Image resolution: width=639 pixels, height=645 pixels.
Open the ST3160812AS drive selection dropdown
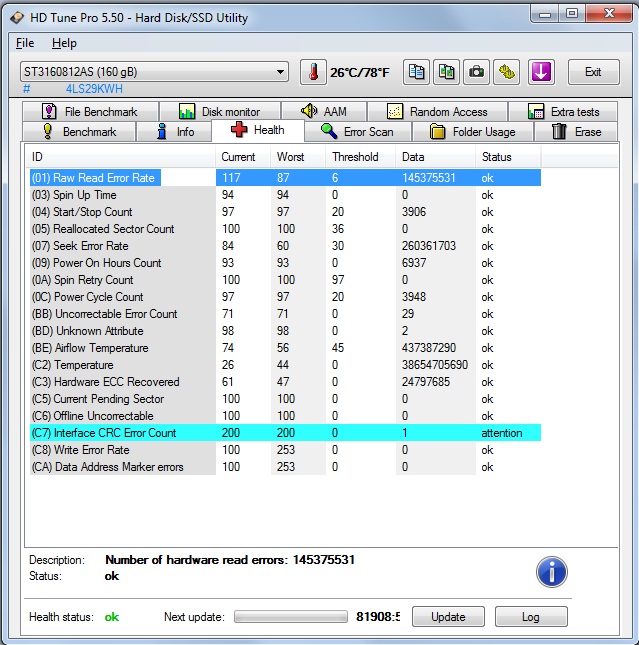coord(154,72)
